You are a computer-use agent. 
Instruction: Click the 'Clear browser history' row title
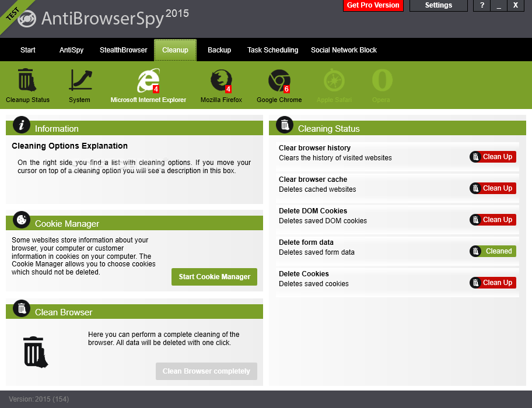[x=314, y=148]
